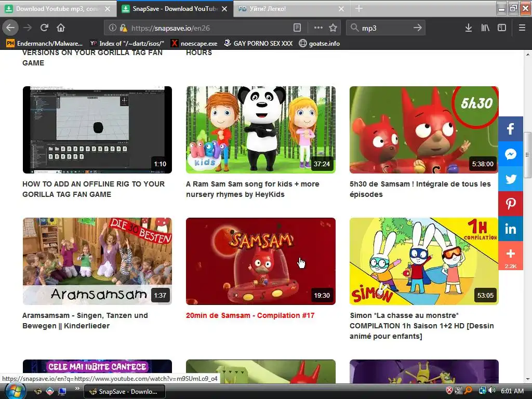The height and width of the screenshot is (399, 532).
Task: Click the 5h30 Samsam video thumbnail
Action: click(424, 130)
